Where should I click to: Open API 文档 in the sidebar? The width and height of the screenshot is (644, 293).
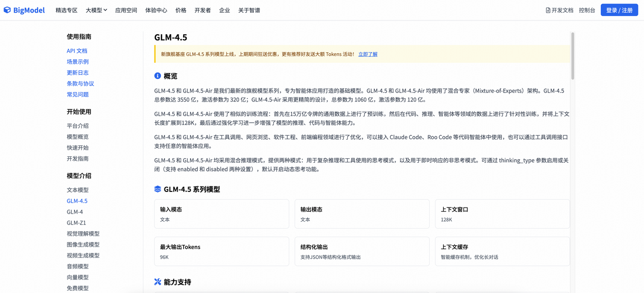[x=77, y=51]
